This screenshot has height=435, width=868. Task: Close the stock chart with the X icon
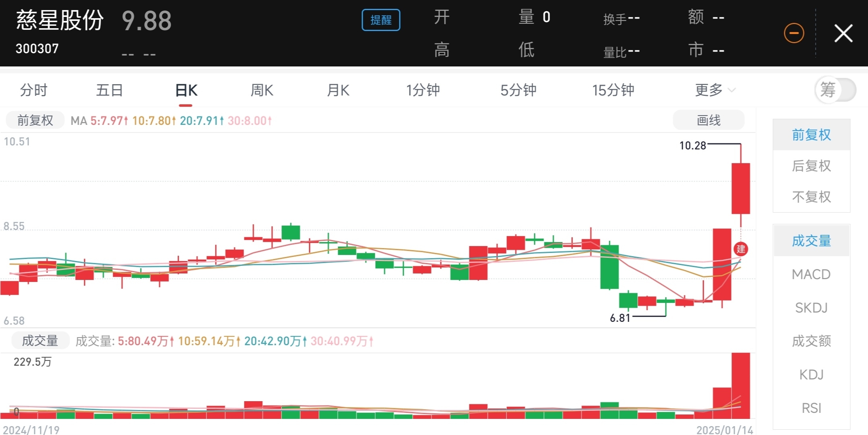843,33
